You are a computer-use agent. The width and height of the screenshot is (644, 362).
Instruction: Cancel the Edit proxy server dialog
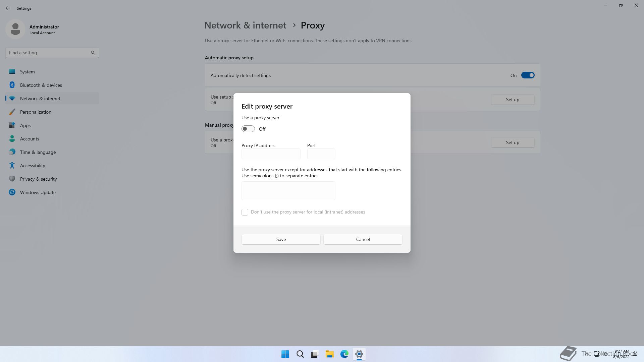[x=363, y=239]
